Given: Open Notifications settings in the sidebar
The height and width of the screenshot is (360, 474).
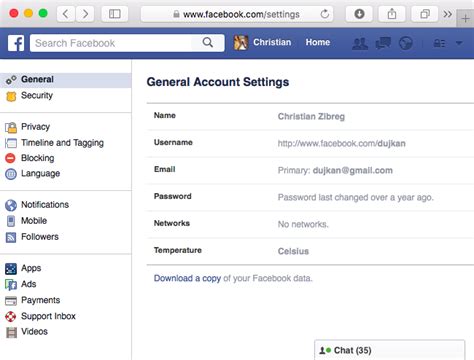Looking at the screenshot, I should 45,205.
